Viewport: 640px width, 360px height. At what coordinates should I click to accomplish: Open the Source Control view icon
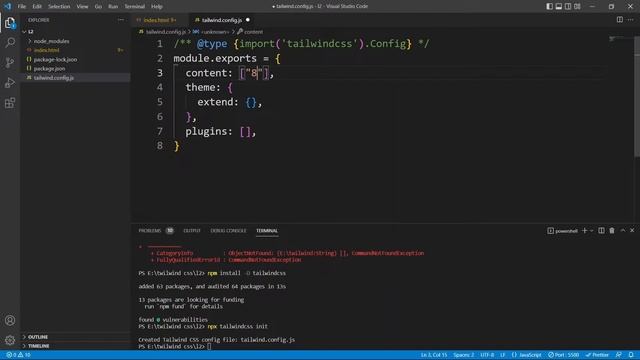coord(10,62)
